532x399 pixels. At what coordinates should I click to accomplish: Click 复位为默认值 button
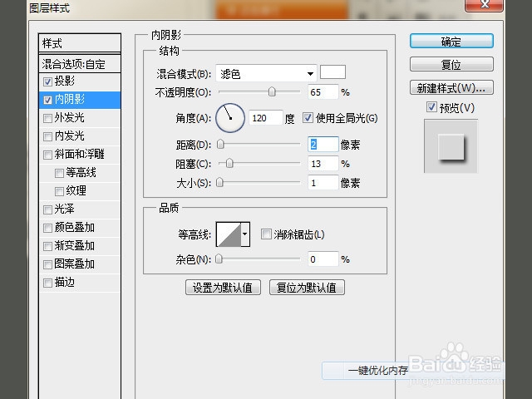click(x=307, y=288)
